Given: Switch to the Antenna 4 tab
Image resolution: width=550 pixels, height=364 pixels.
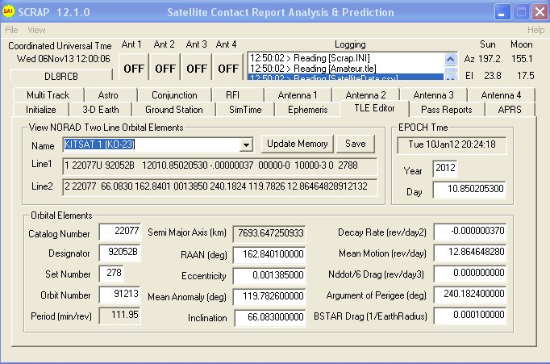Looking at the screenshot, I should (x=501, y=95).
